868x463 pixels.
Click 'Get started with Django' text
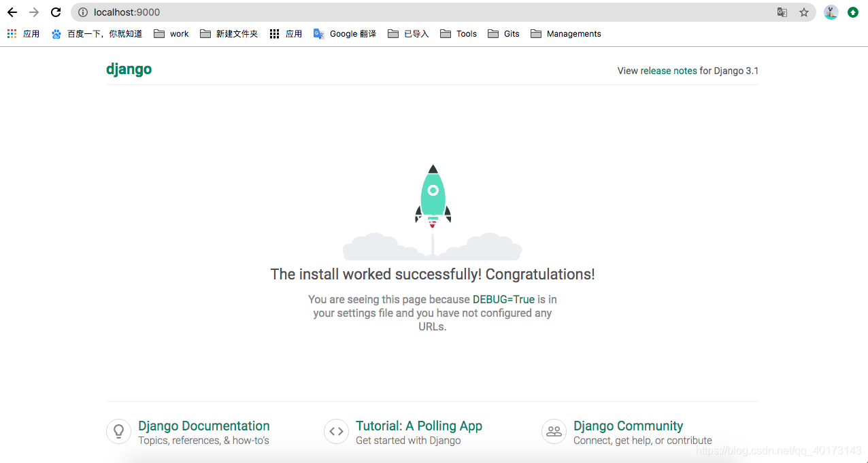[x=408, y=441]
